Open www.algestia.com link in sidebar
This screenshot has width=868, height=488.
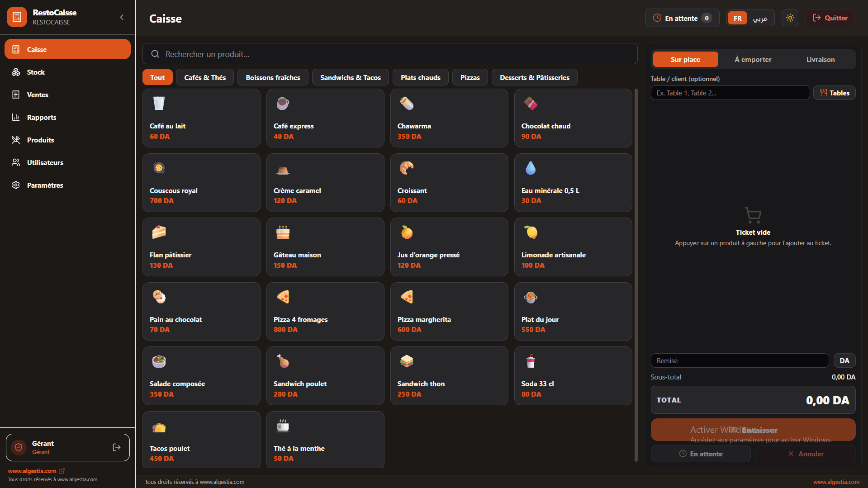[36, 471]
